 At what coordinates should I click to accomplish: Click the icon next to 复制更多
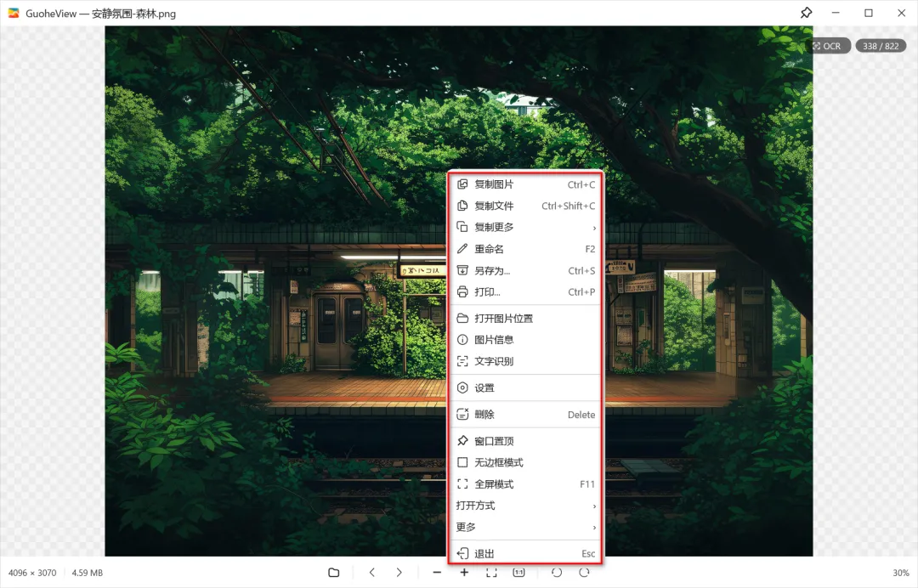(x=462, y=226)
